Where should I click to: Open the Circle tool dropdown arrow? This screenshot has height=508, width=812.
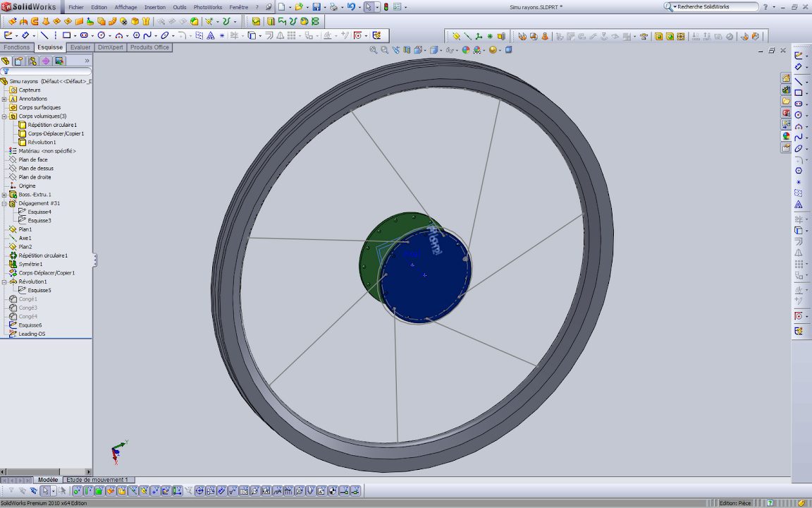(x=110, y=36)
